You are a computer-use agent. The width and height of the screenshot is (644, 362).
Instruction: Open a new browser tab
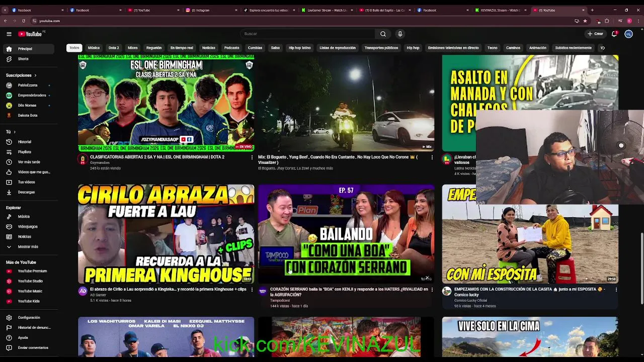click(592, 10)
